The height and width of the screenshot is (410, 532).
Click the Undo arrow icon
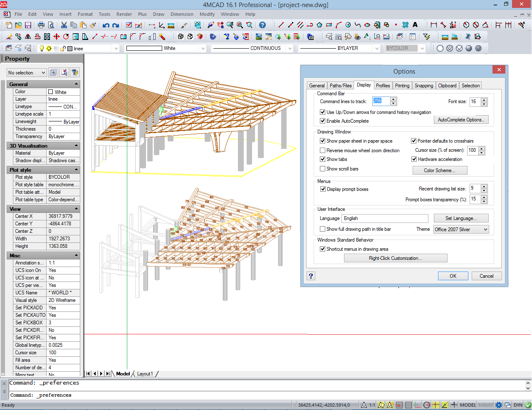click(106, 25)
